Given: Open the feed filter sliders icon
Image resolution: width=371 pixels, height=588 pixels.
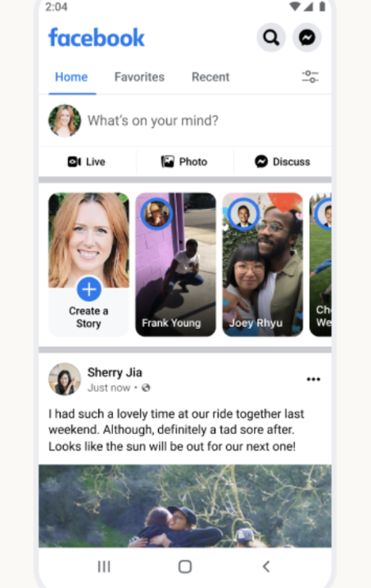Looking at the screenshot, I should pyautogui.click(x=310, y=76).
